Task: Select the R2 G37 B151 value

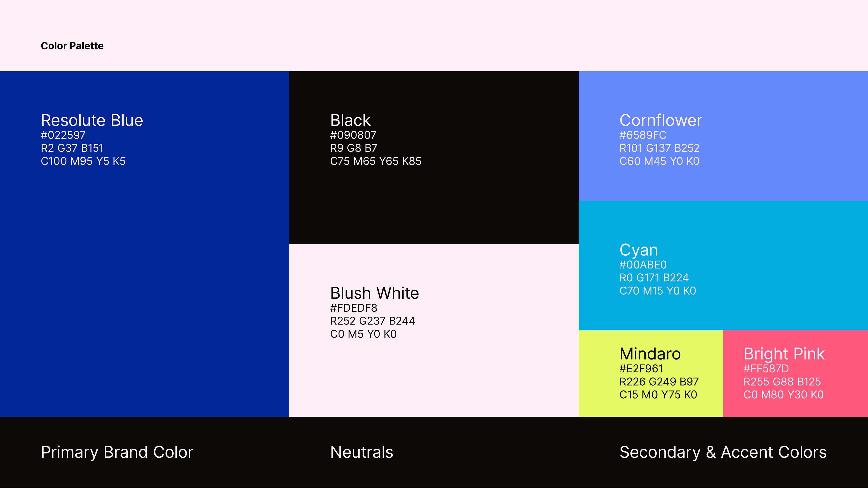Action: point(72,148)
